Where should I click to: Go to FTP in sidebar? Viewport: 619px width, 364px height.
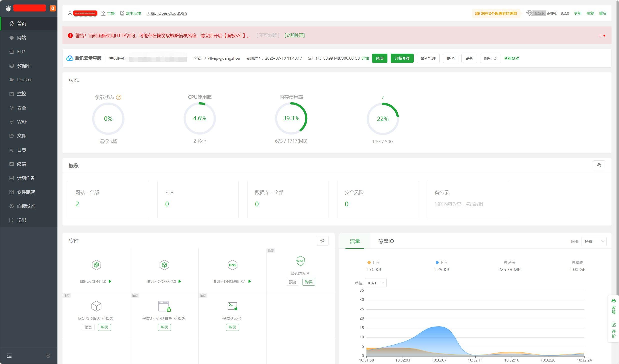29,52
